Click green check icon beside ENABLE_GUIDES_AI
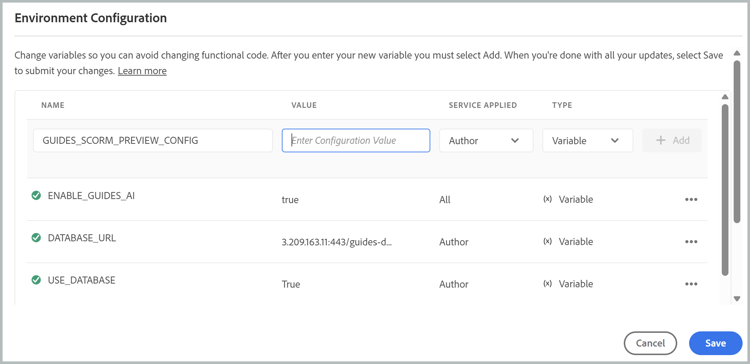 click(36, 195)
